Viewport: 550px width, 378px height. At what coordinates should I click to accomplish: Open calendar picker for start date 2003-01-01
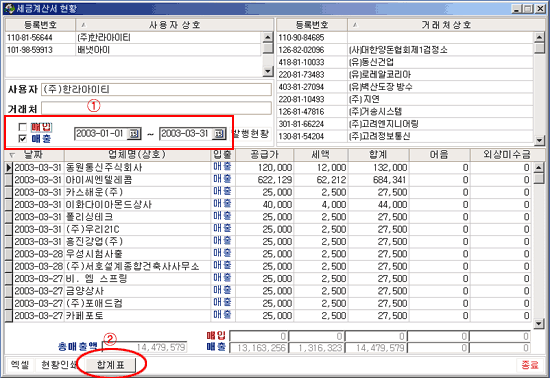point(134,134)
